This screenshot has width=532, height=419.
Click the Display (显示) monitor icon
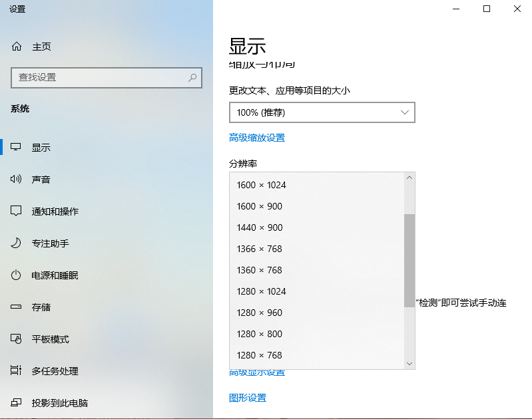tap(17, 148)
